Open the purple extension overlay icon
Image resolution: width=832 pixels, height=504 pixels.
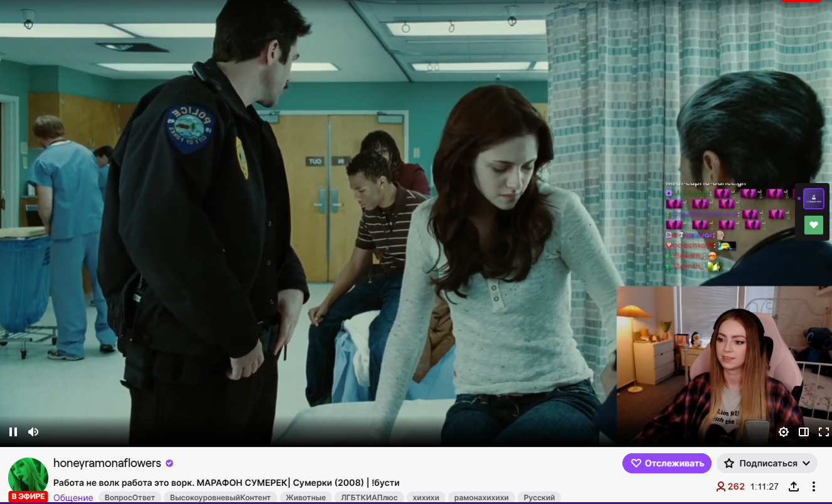814,199
